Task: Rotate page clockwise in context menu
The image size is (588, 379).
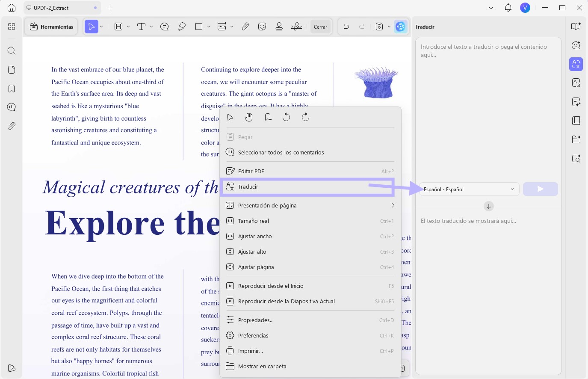Action: tap(305, 117)
